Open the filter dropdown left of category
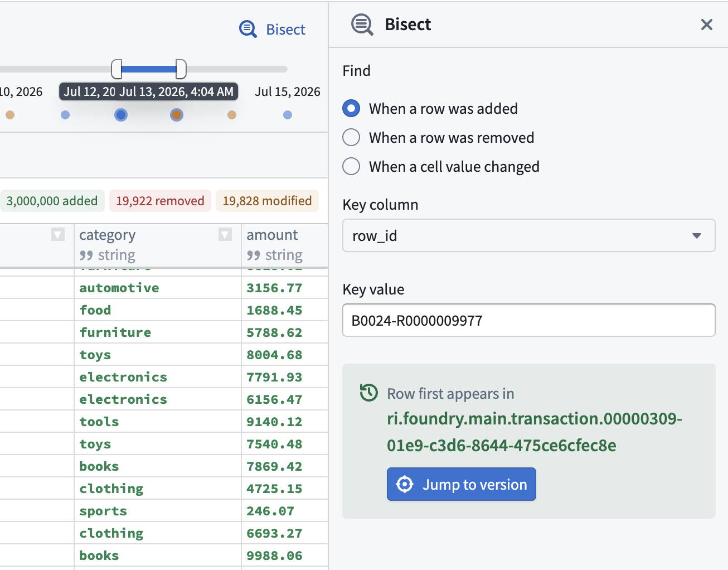The height and width of the screenshot is (570, 728). [x=58, y=235]
